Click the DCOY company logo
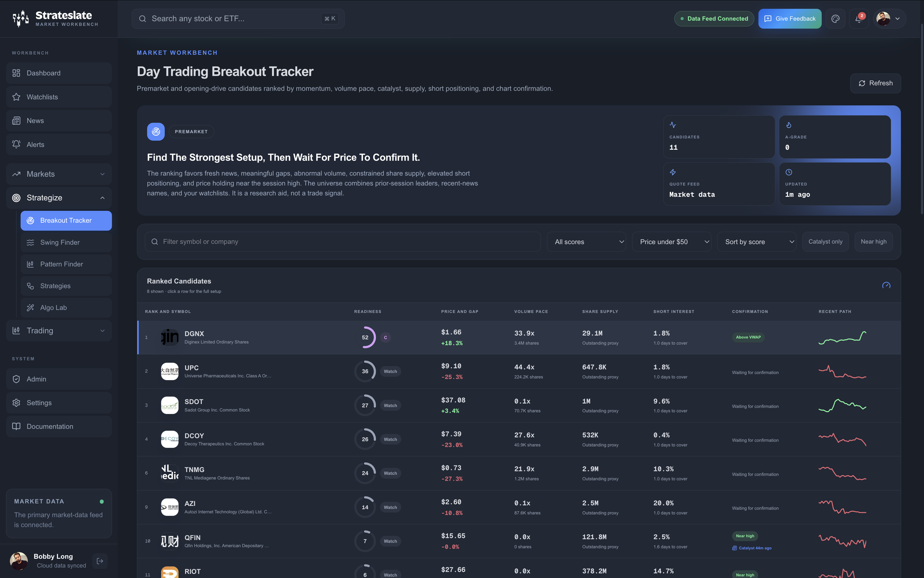 coord(169,439)
